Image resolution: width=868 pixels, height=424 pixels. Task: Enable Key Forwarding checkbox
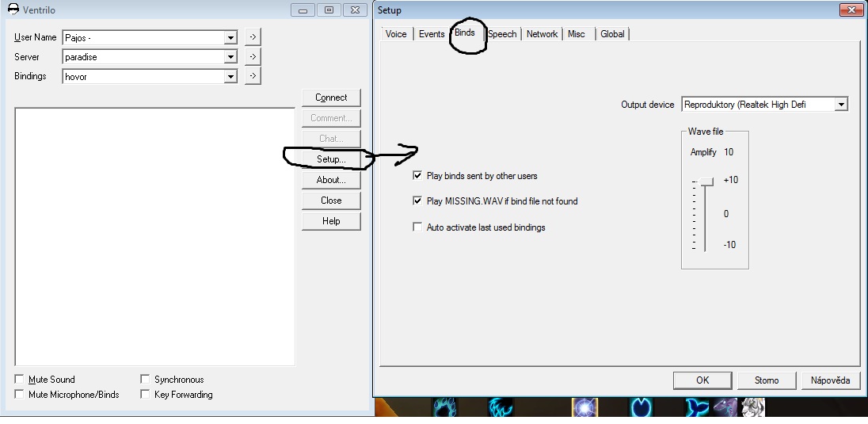[145, 394]
